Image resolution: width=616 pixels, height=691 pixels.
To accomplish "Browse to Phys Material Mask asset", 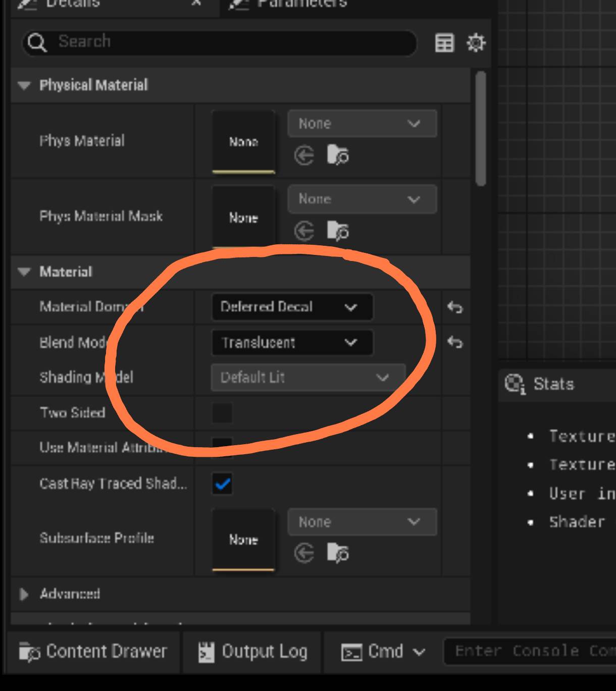I will coord(338,231).
